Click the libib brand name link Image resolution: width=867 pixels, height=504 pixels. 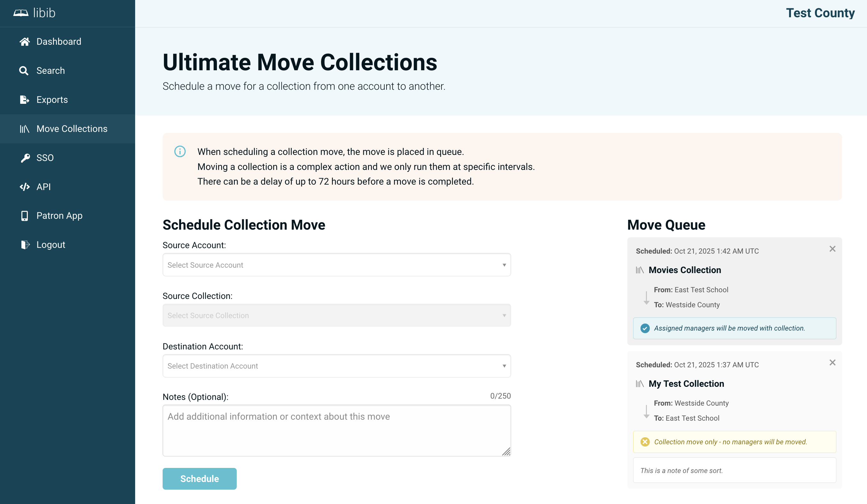44,13
